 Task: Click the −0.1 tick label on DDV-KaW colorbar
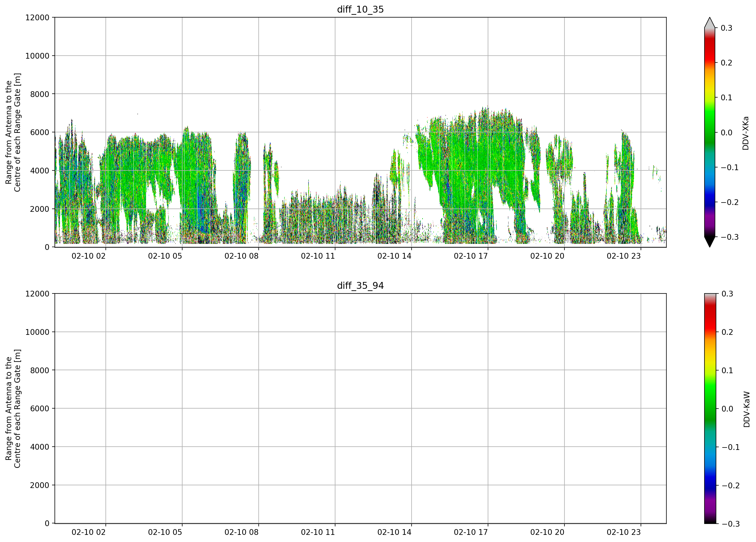(x=731, y=447)
